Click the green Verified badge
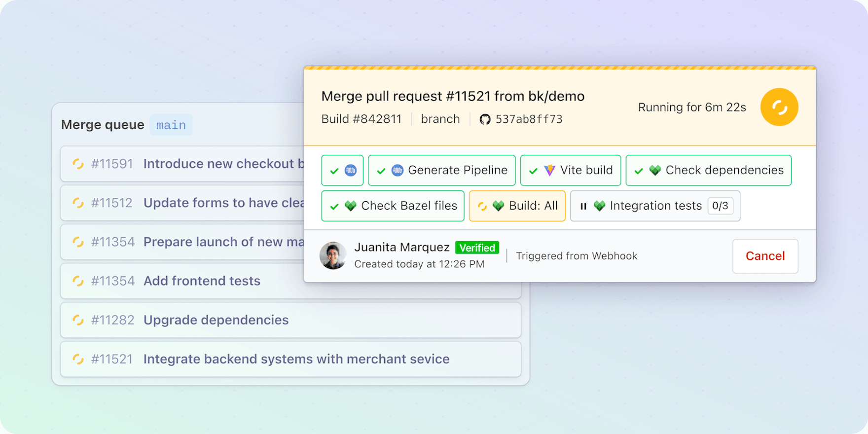 click(x=477, y=248)
